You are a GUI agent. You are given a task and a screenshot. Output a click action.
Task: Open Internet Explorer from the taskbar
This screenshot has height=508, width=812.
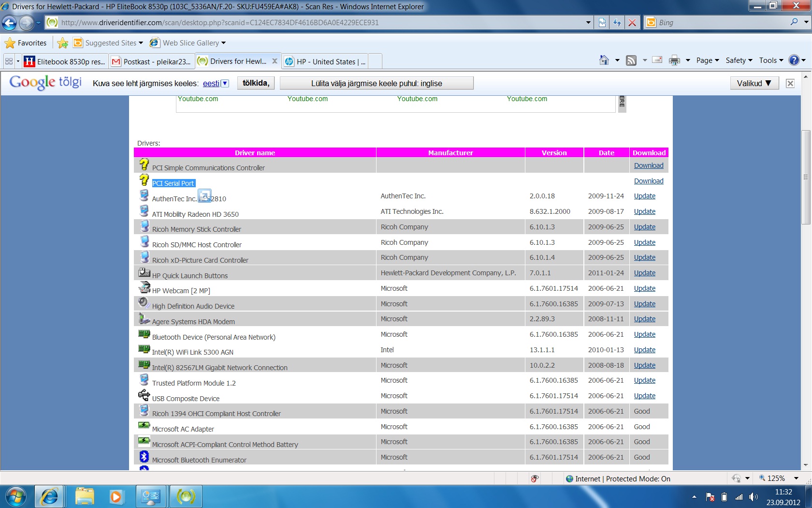pyautogui.click(x=49, y=497)
